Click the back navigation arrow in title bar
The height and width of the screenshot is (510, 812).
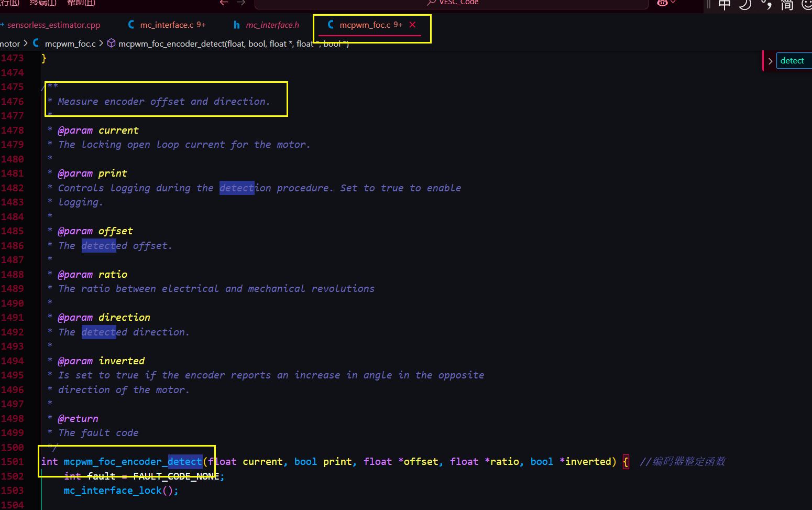(224, 3)
